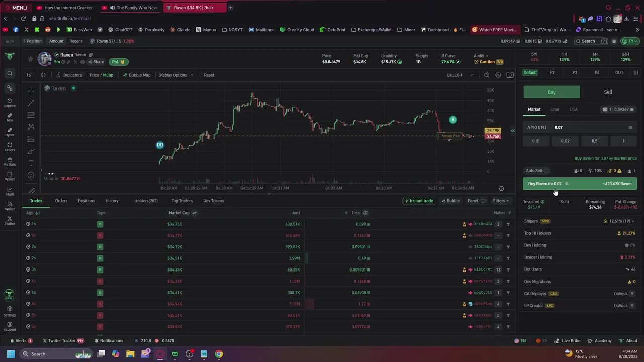The width and height of the screenshot is (644, 362).
Task: Reset the chart view
Action: point(209,75)
